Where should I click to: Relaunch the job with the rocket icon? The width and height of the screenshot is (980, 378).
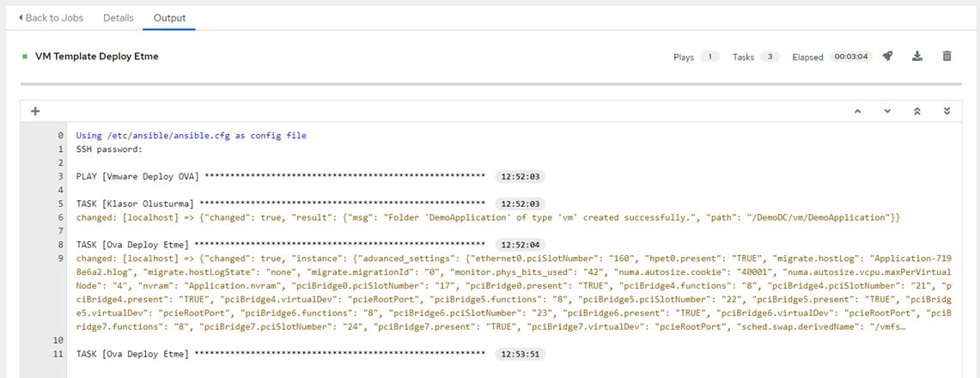tap(888, 57)
